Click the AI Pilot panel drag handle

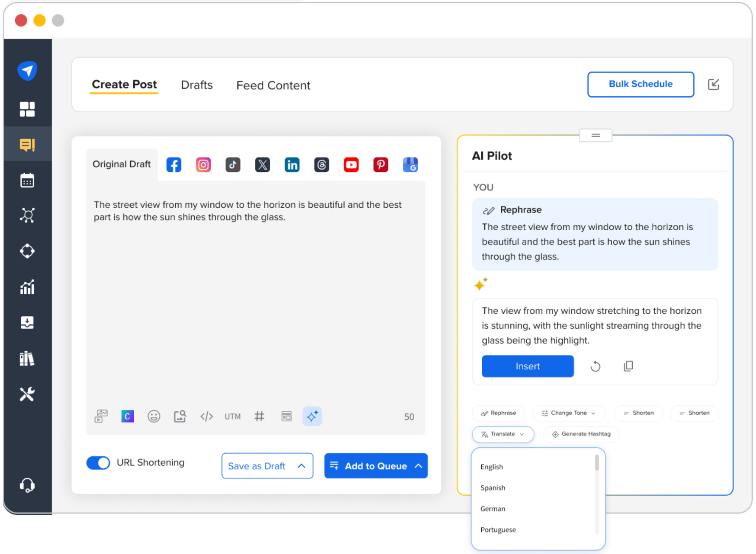click(596, 135)
